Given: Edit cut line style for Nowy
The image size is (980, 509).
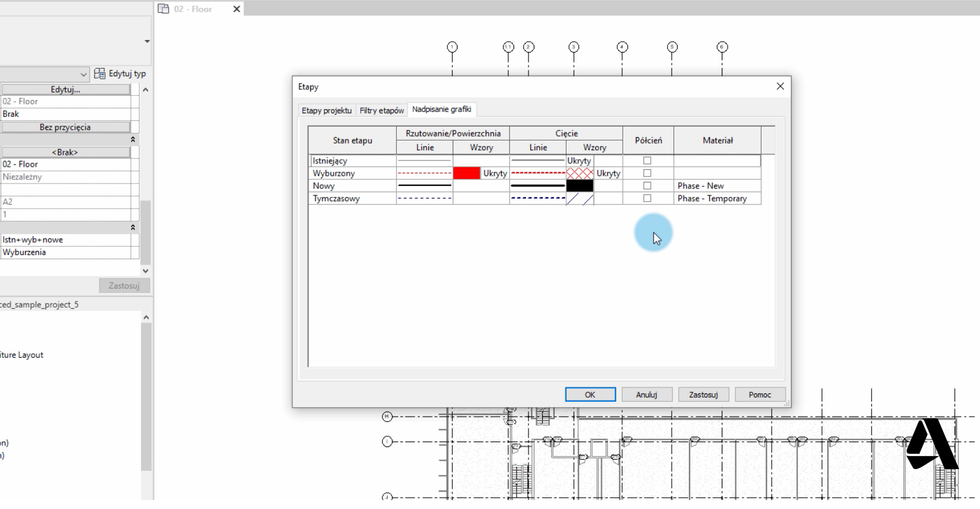Looking at the screenshot, I should (538, 186).
